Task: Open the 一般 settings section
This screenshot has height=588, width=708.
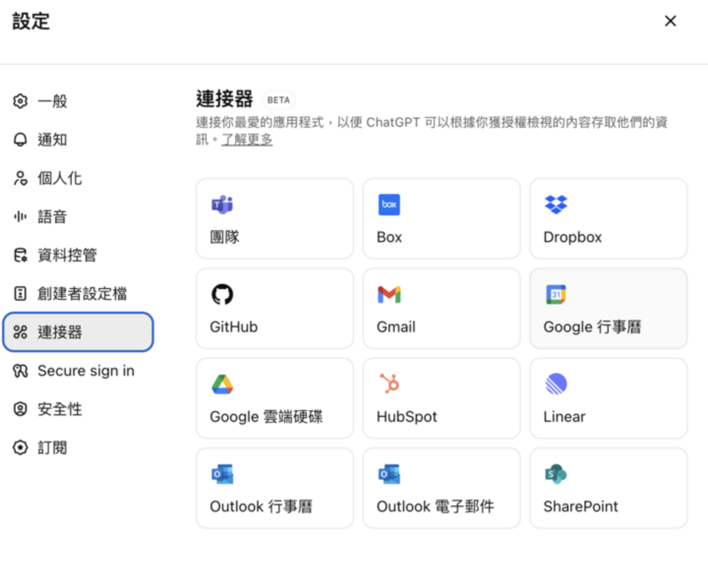Action: click(x=78, y=101)
